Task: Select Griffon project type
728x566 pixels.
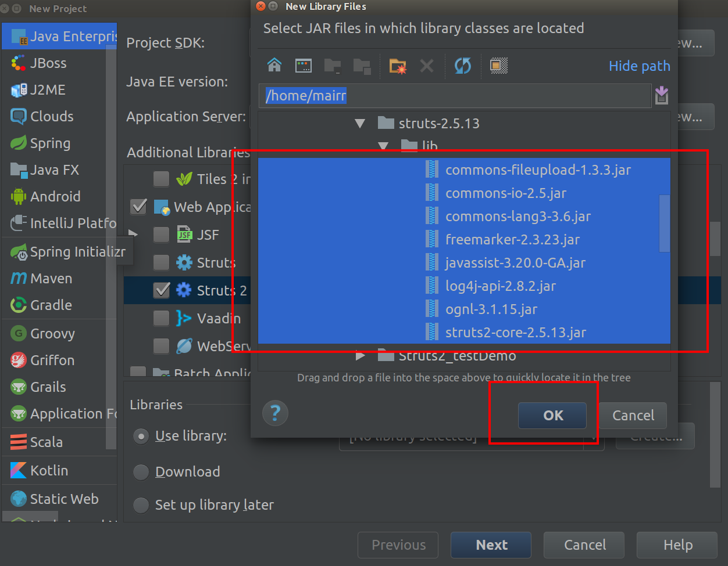Action: point(59,360)
